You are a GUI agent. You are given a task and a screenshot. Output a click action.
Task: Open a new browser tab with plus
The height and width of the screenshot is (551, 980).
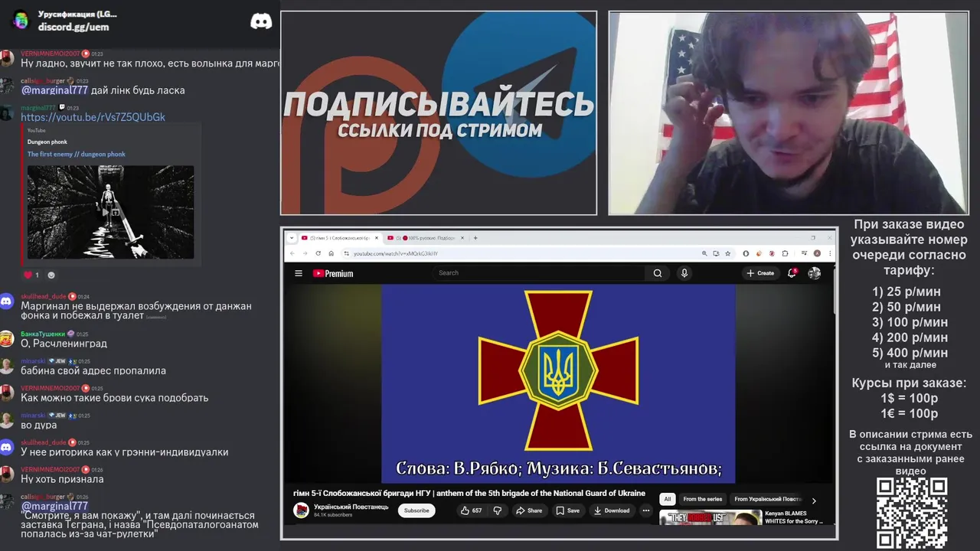coord(475,238)
